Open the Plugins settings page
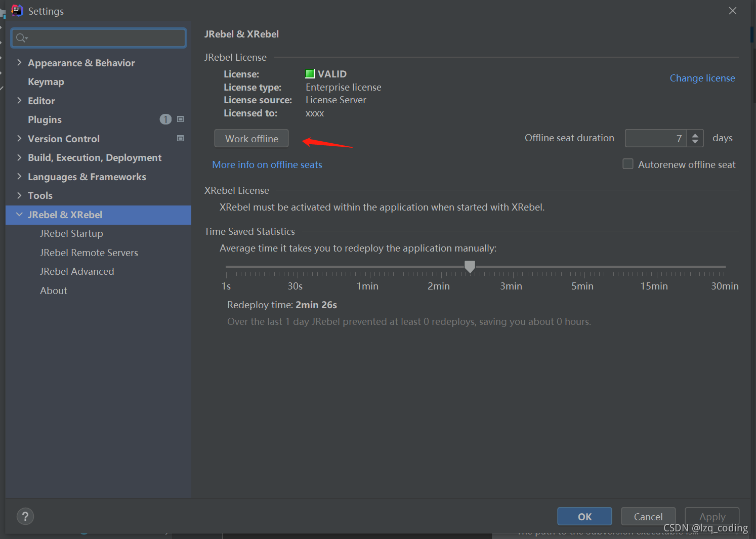 point(45,119)
